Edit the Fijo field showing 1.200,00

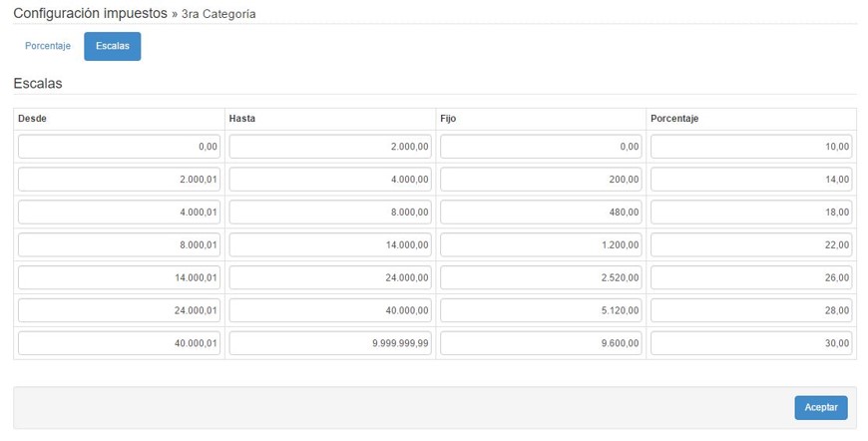541,244
